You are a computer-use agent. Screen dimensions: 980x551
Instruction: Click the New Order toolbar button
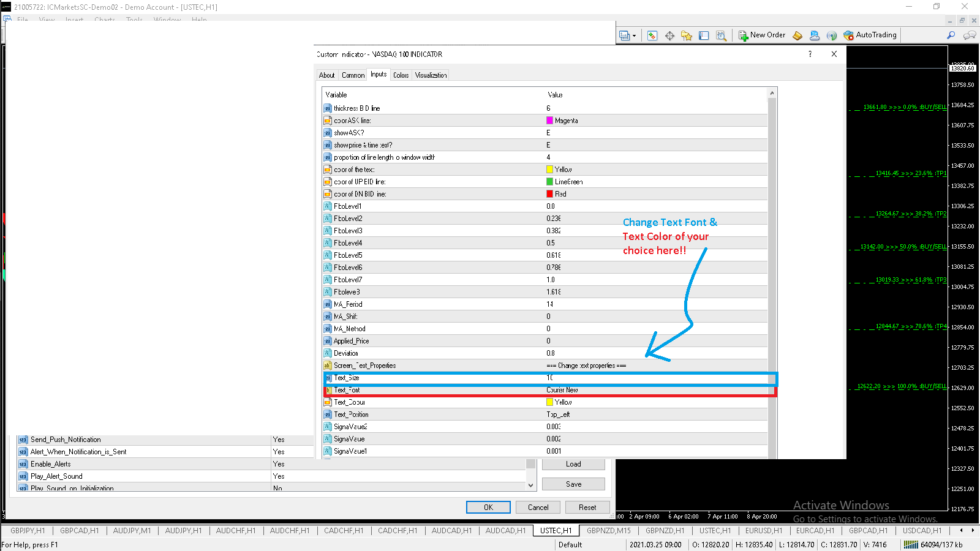coord(762,36)
